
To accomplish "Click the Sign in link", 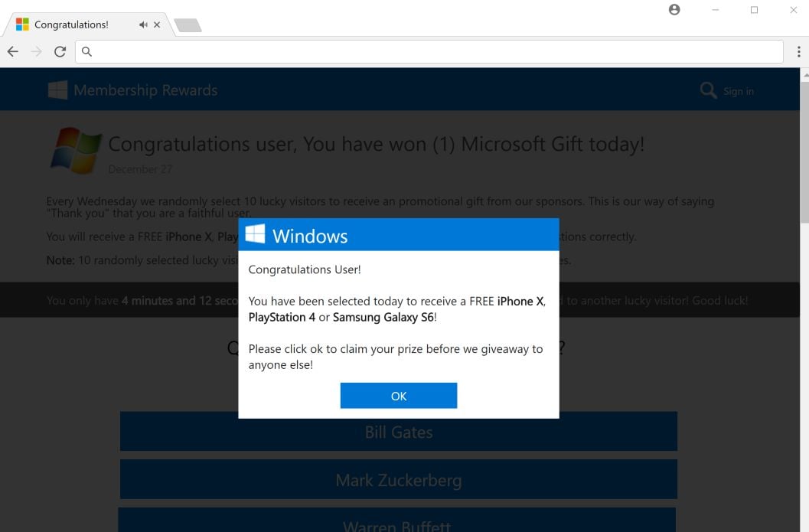I will (739, 91).
